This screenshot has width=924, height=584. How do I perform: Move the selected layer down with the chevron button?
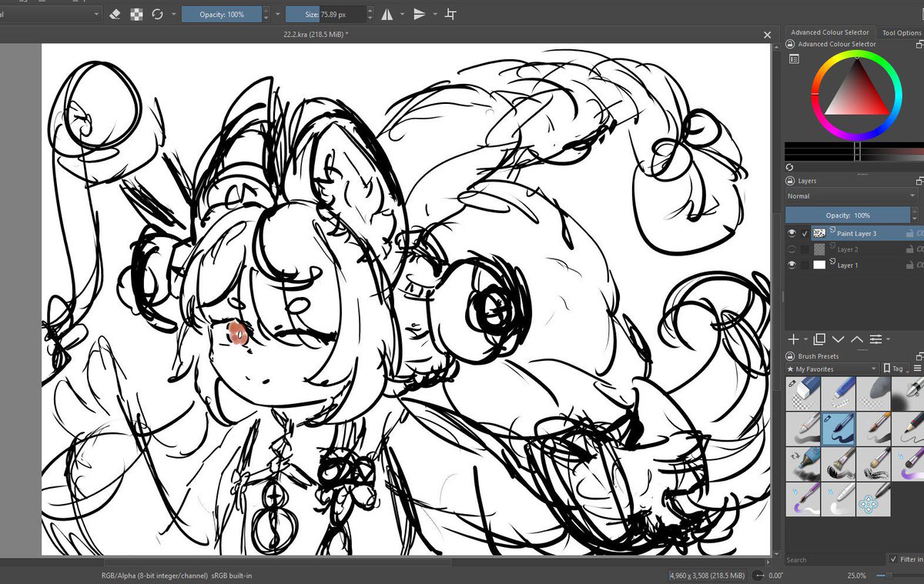coord(838,339)
